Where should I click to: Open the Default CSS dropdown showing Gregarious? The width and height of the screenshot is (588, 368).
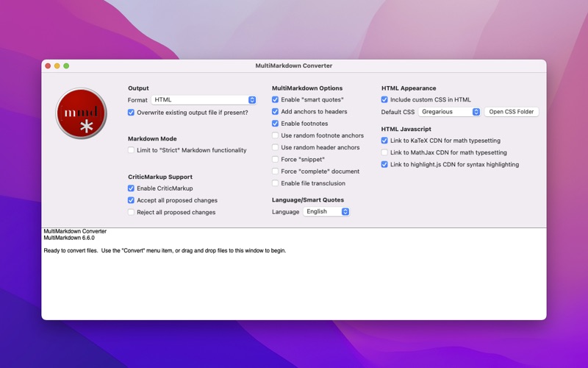(x=449, y=112)
